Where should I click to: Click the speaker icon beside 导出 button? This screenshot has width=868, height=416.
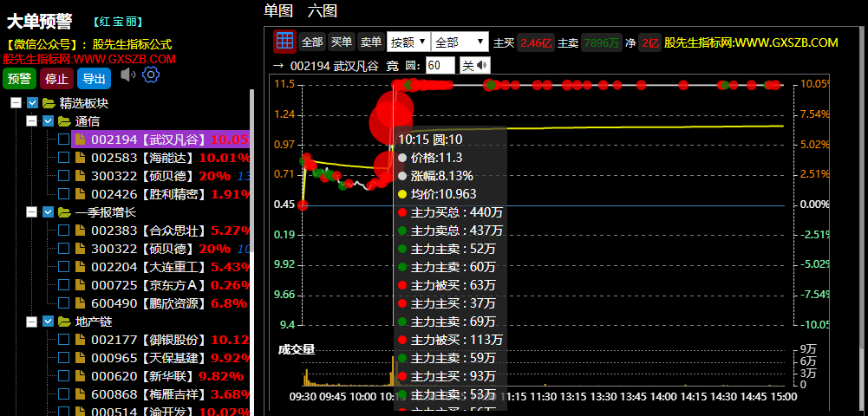pos(127,75)
